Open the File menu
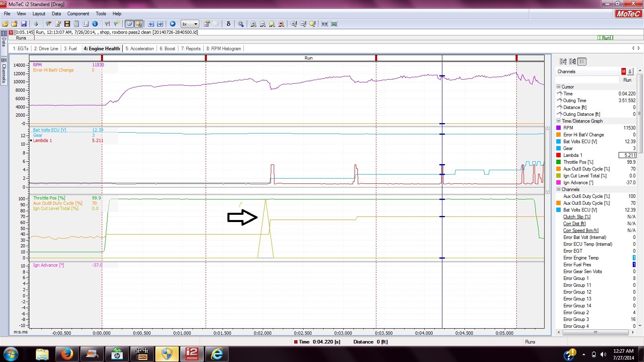The image size is (644, 362). [7, 14]
